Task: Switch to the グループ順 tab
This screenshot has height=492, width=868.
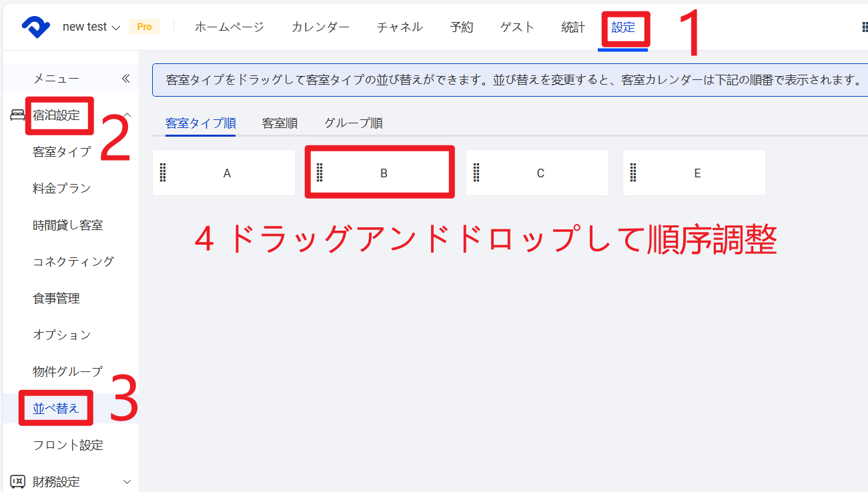Action: tap(354, 123)
